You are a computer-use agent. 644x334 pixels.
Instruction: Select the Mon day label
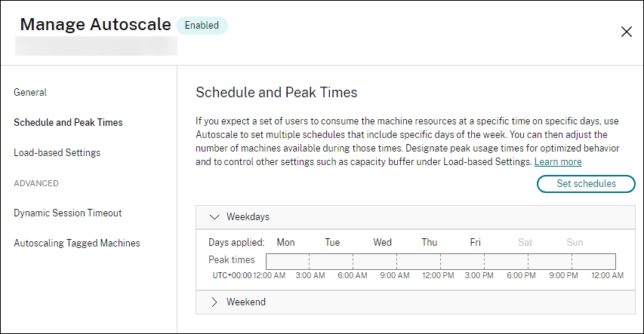pyautogui.click(x=285, y=242)
